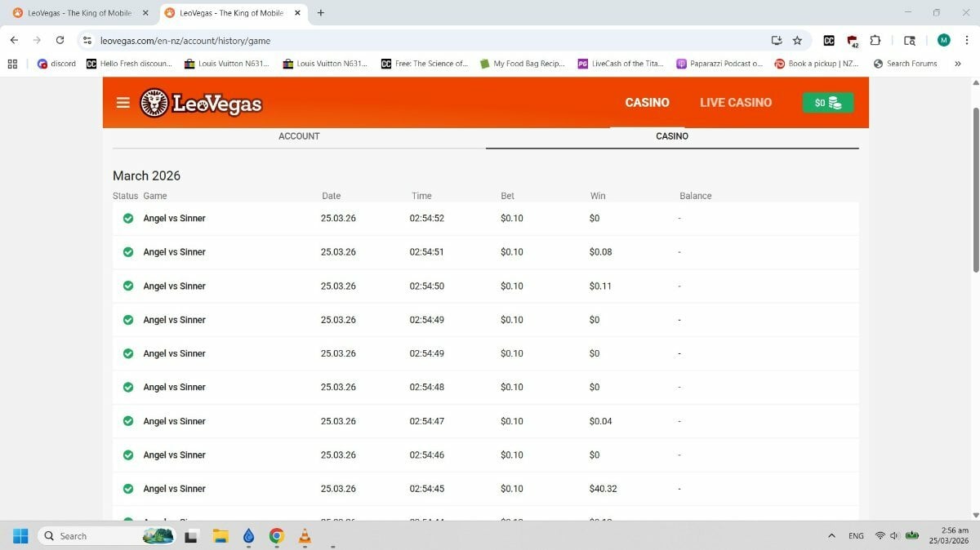
Task: Click the green $0 balance button
Action: click(827, 103)
